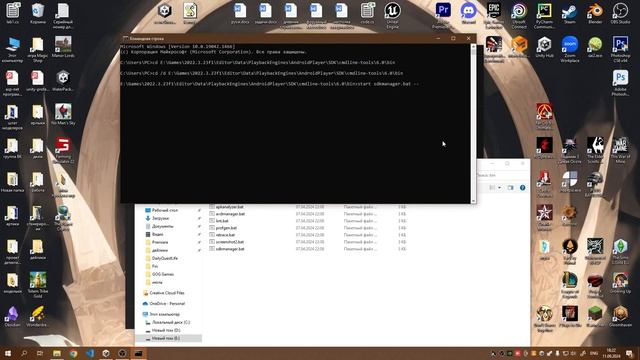The image size is (640, 360).
Task: Open This War of Mine desktop shortcut
Action: tap(620, 150)
